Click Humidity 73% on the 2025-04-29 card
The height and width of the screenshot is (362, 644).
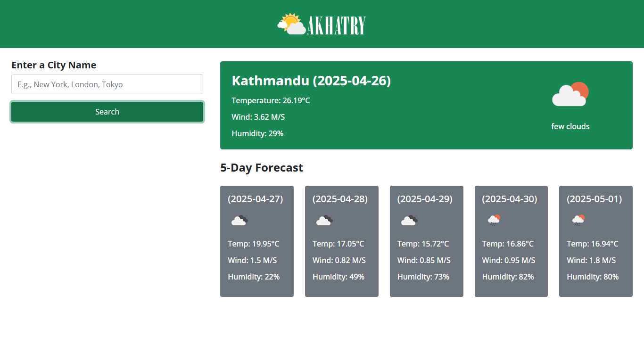click(x=423, y=277)
